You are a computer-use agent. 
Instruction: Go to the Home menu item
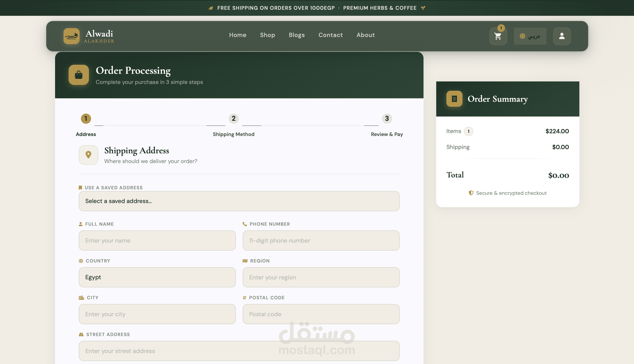pos(238,35)
